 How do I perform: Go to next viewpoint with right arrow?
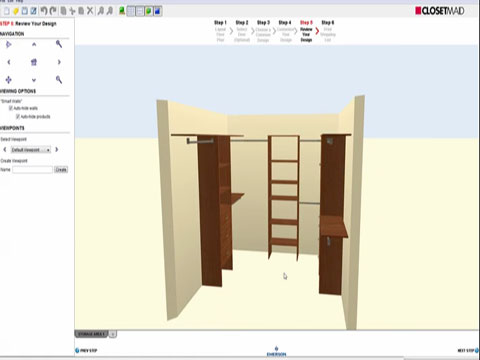coord(57,149)
